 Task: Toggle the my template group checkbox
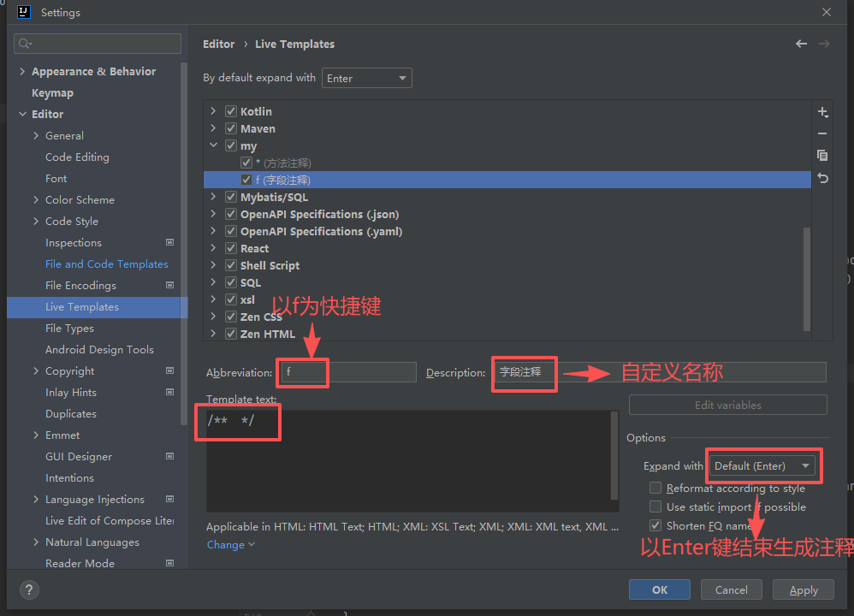(231, 145)
